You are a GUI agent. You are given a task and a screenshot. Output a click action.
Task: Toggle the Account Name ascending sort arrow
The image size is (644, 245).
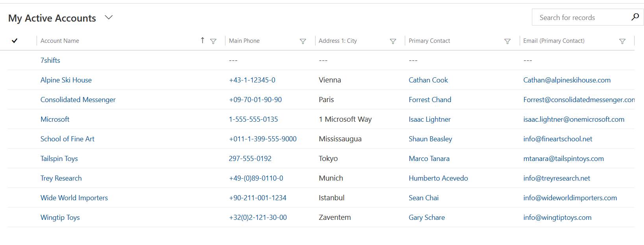click(202, 40)
